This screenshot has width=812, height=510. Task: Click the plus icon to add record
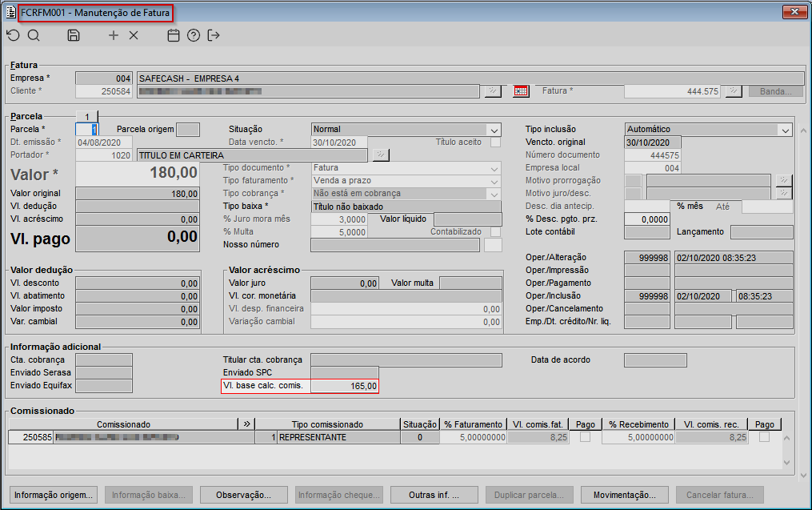[113, 35]
